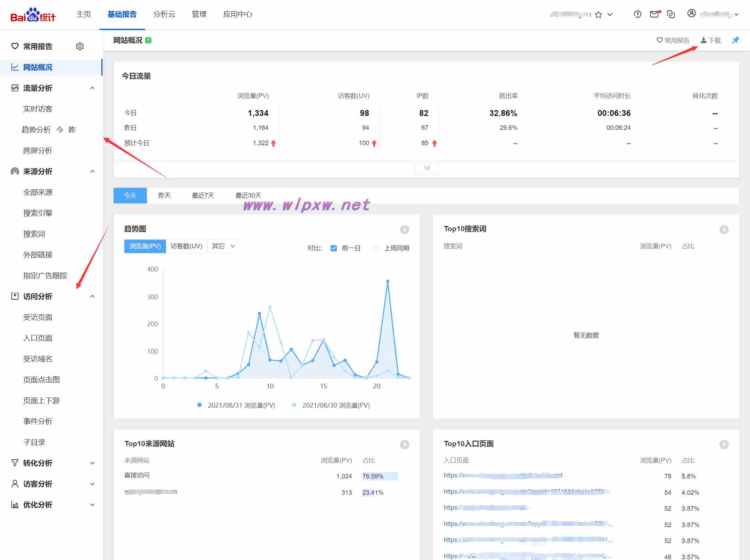This screenshot has height=560, width=750.
Task: Expand the 转化分析 section chevron
Action: tap(92, 463)
